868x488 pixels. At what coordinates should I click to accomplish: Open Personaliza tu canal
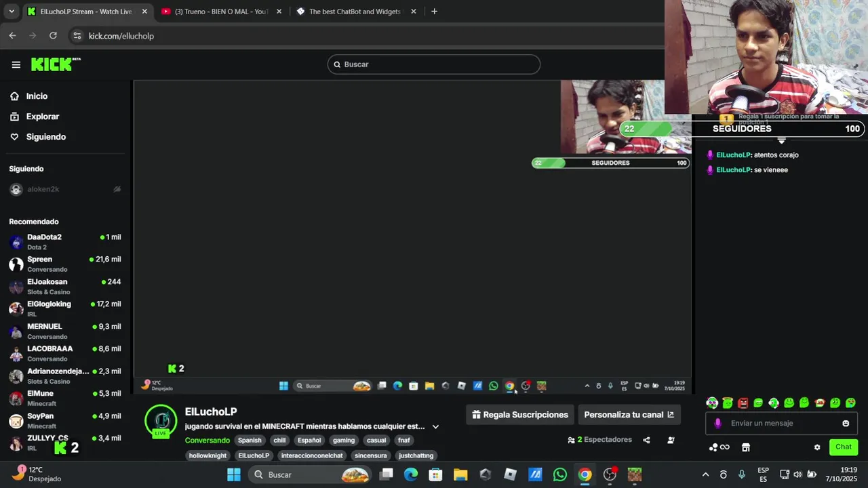(629, 415)
